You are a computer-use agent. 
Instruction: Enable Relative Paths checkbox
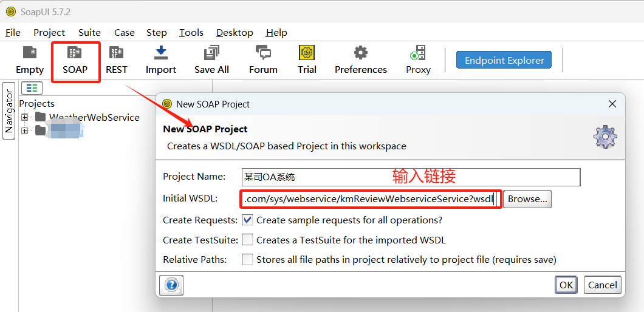[247, 259]
